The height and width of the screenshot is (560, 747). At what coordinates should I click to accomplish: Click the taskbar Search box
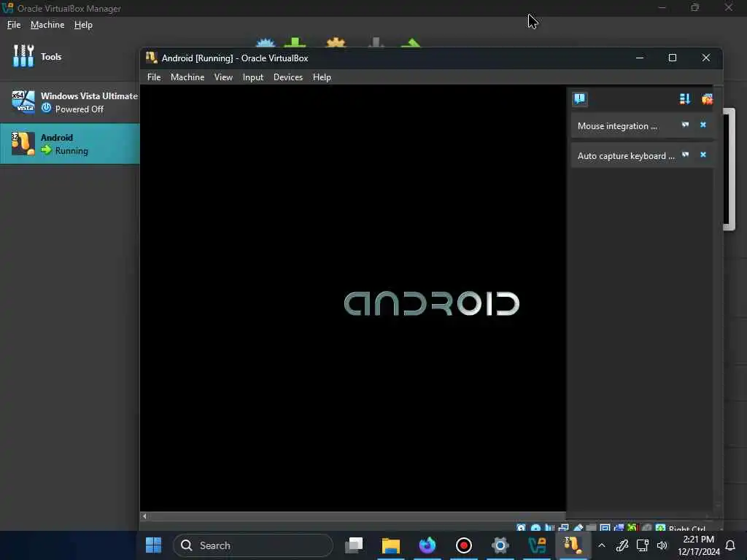(x=253, y=545)
